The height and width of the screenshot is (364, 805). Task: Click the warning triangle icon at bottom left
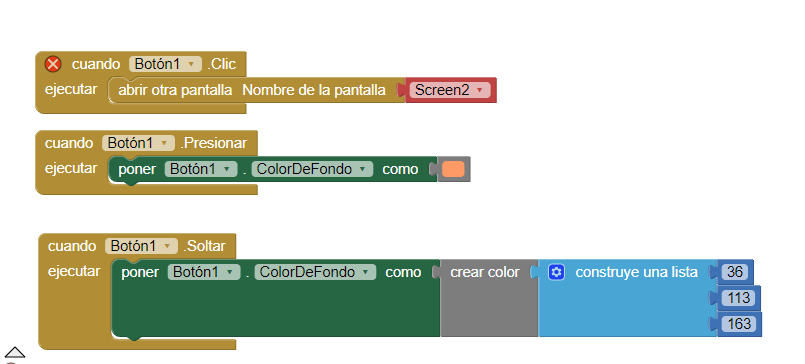click(14, 352)
